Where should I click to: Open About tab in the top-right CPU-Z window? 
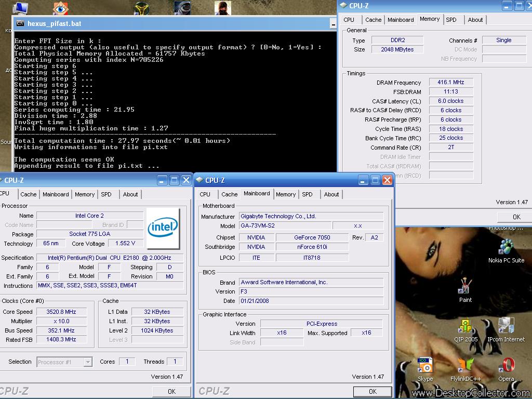coord(475,20)
